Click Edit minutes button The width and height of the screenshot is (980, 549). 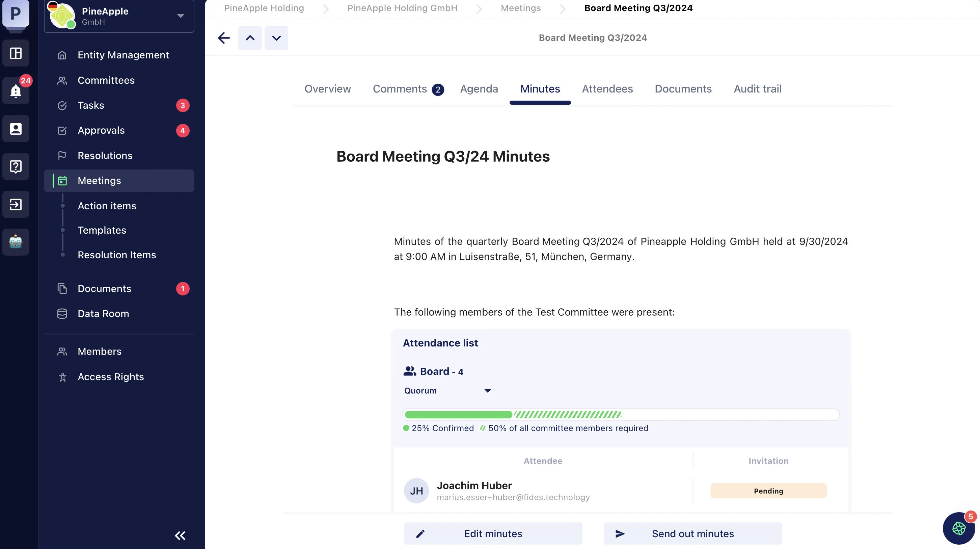pyautogui.click(x=493, y=534)
